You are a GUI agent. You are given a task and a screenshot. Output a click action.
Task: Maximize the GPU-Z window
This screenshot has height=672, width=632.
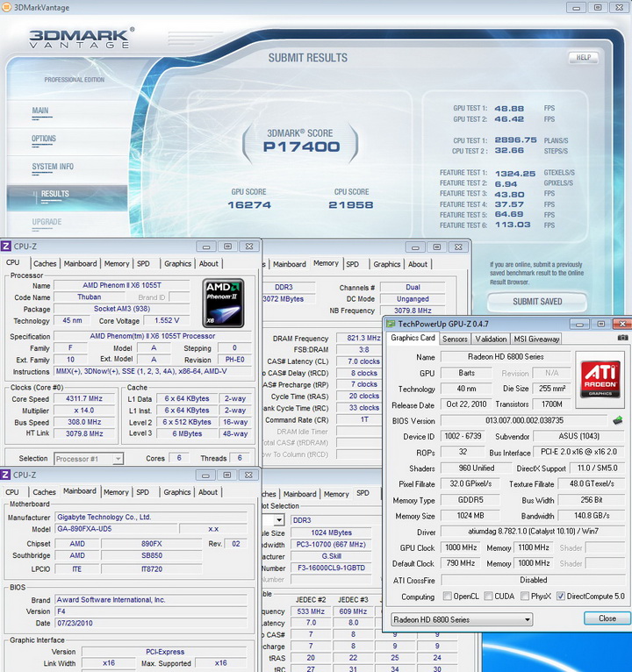pos(601,324)
